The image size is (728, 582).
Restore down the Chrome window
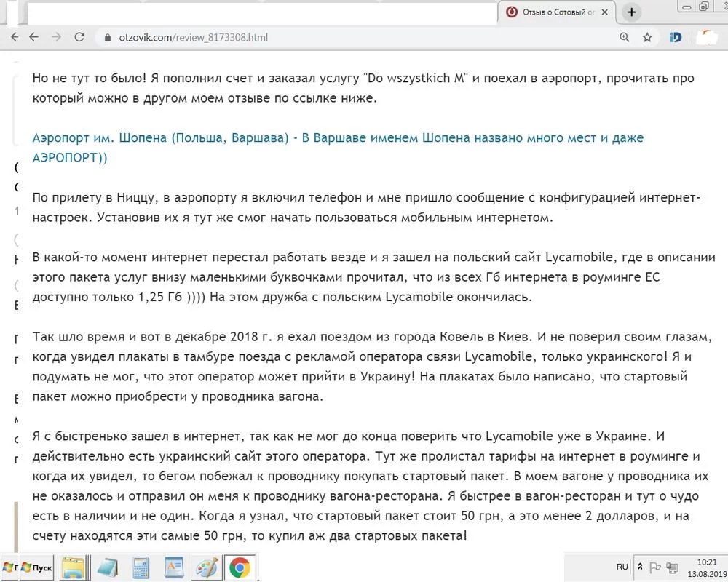pos(704,7)
